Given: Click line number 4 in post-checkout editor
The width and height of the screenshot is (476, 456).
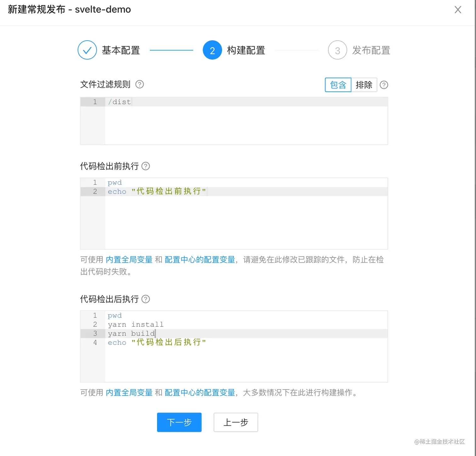Looking at the screenshot, I should [x=95, y=342].
